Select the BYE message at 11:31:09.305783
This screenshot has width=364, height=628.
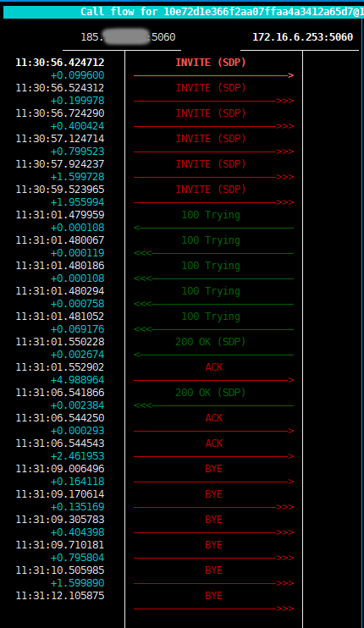point(214,520)
